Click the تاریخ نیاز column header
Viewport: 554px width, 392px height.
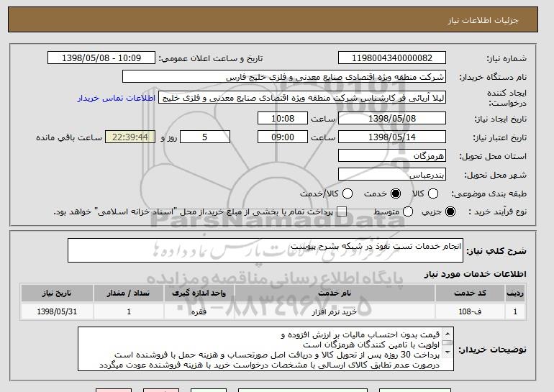[57, 293]
